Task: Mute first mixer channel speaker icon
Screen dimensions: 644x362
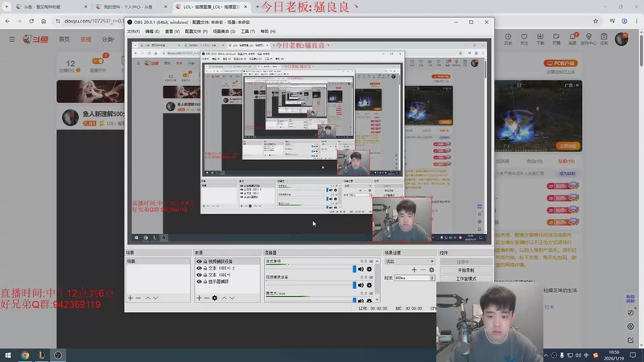Action: 361,269
